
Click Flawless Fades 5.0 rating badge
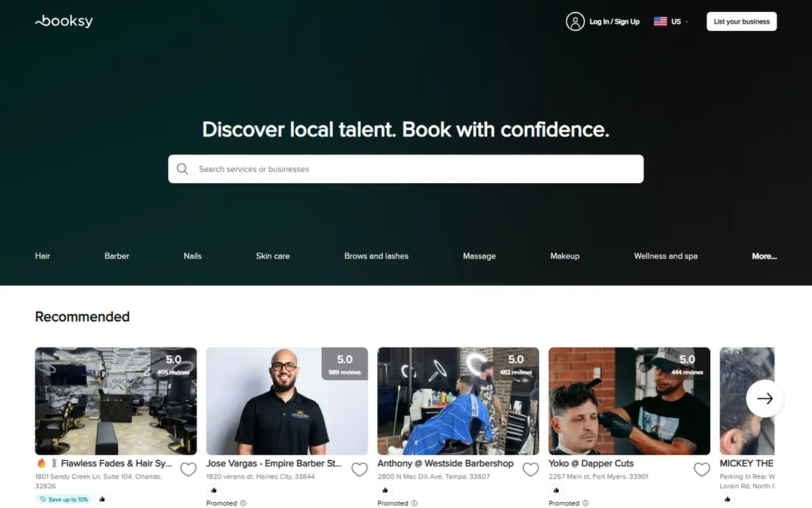click(173, 364)
